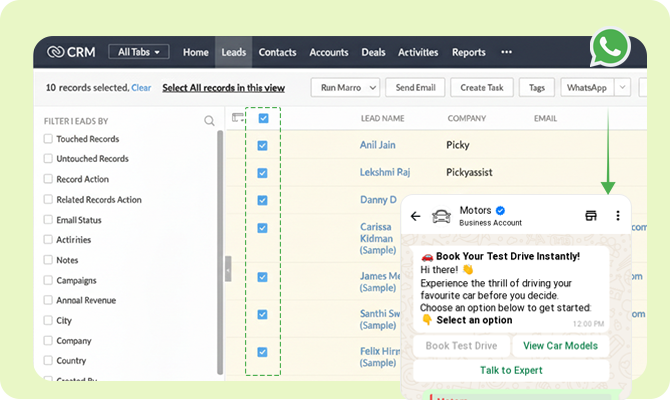Check the Annual Revenue filter box

[x=48, y=300]
